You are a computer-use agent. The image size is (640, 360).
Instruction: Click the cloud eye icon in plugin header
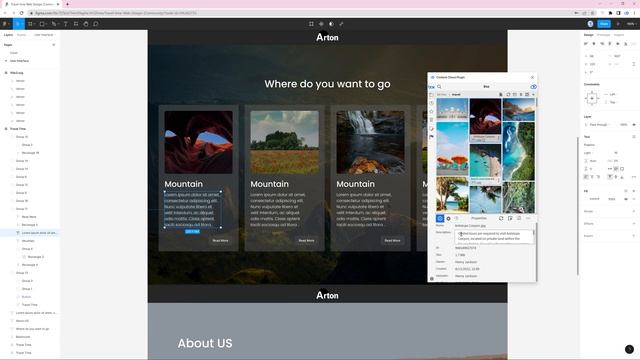[x=533, y=87]
